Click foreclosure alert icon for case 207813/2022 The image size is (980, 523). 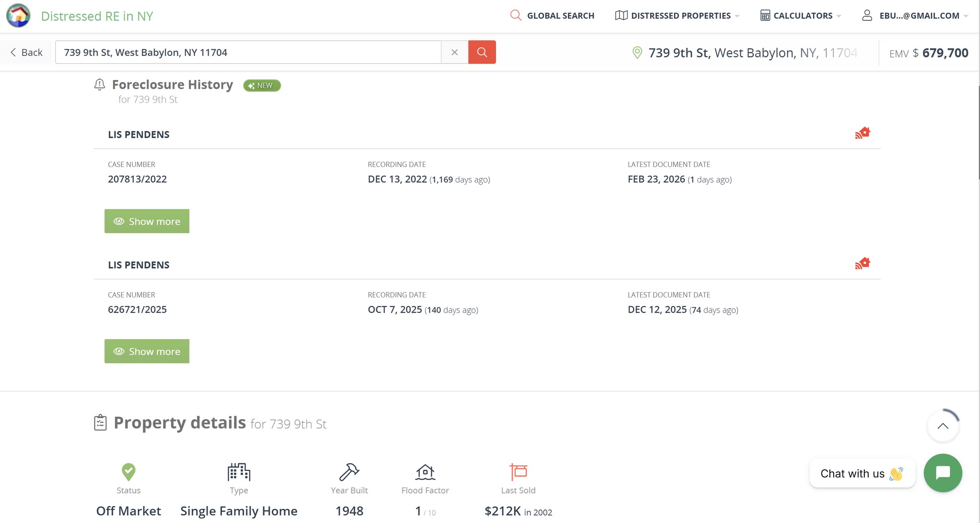pos(862,133)
